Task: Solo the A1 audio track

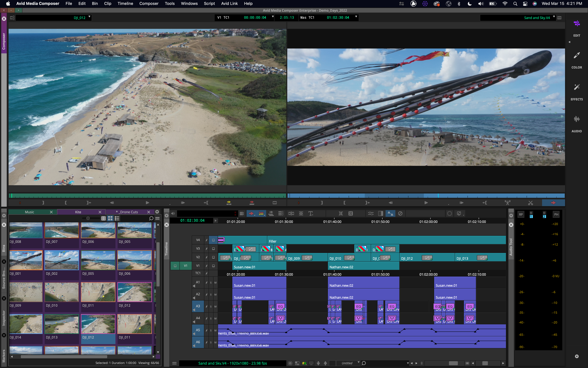Action: [211, 283]
